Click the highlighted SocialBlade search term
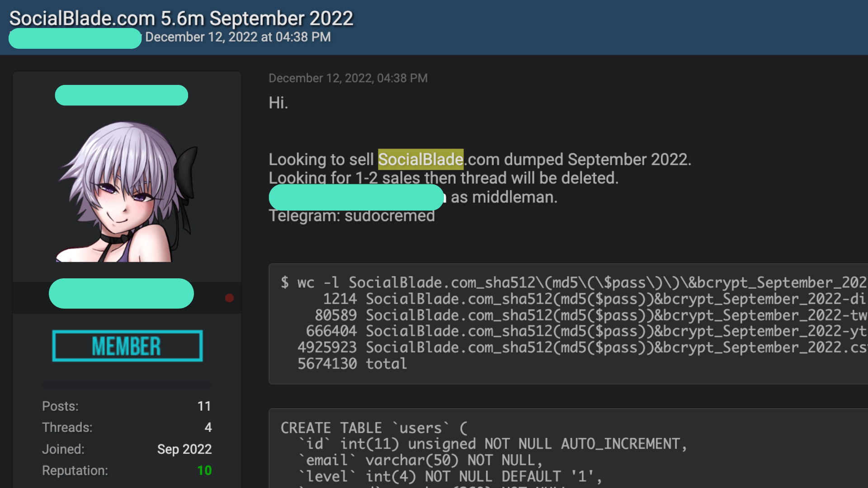Screen dimensions: 868x488 pos(420,159)
